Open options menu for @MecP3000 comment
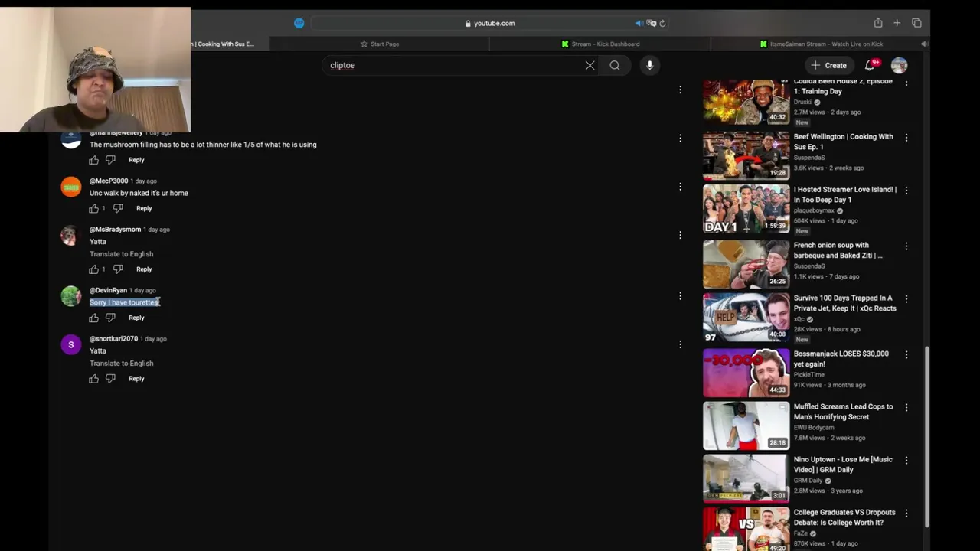This screenshot has height=551, width=980. coord(680,187)
